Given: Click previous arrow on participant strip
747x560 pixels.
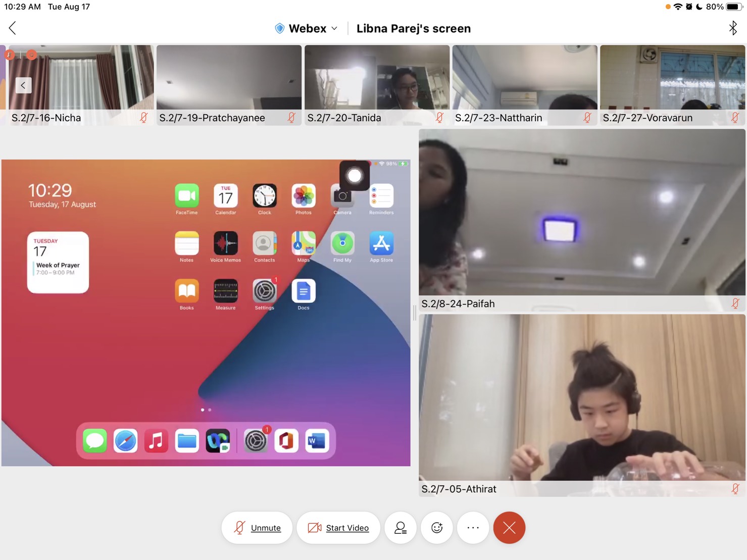Looking at the screenshot, I should pyautogui.click(x=23, y=85).
